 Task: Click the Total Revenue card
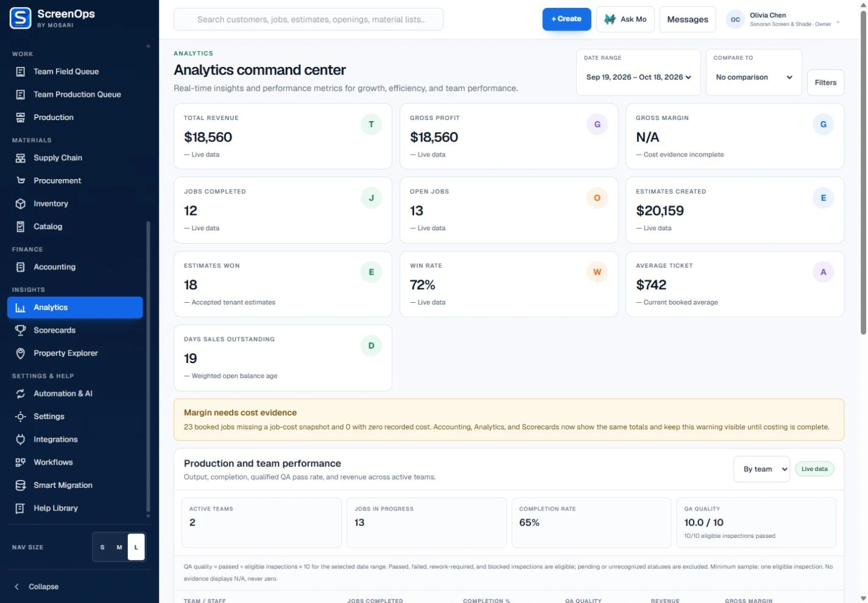click(283, 136)
